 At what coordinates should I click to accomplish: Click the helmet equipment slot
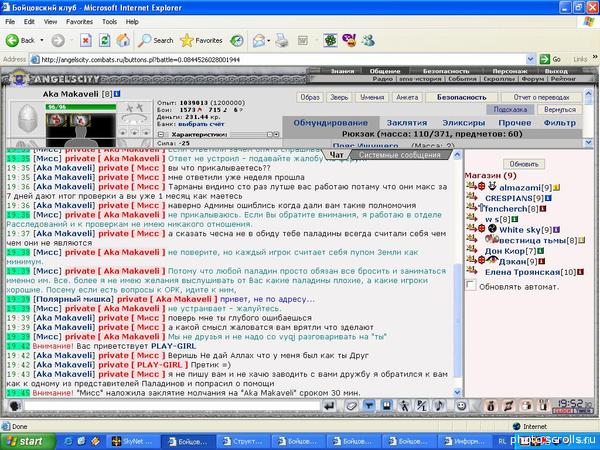tap(28, 118)
